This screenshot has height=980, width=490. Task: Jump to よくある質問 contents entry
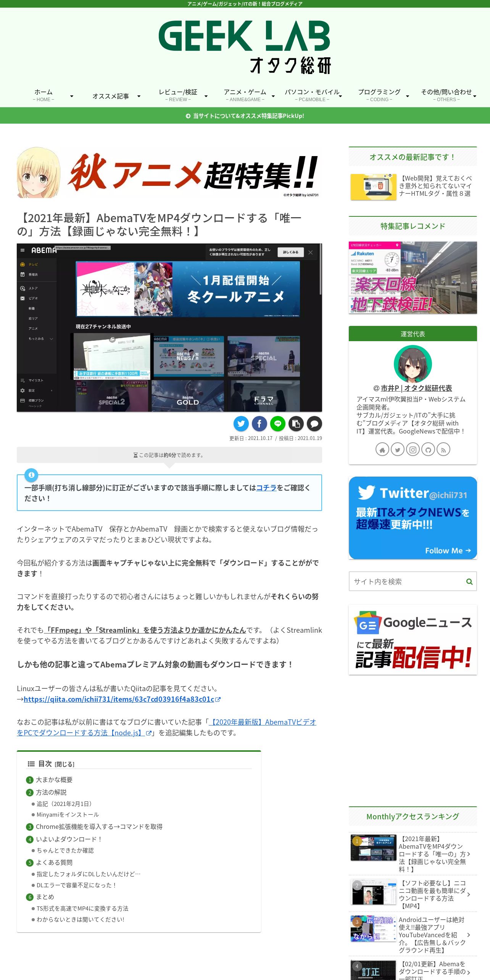point(54,862)
